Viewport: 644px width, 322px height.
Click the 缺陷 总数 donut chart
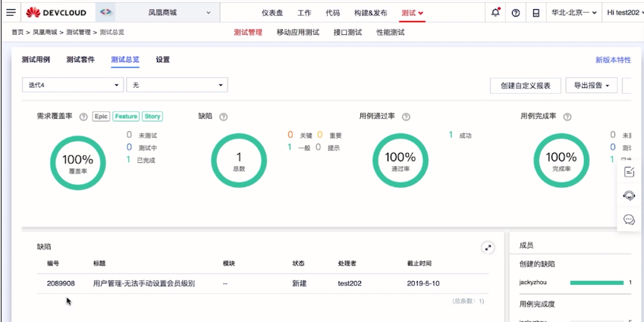pos(239,161)
